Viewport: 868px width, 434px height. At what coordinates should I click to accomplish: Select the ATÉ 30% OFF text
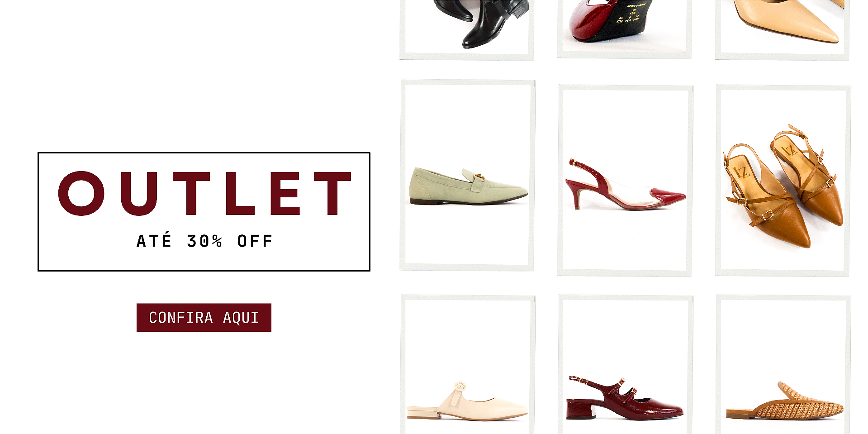(x=204, y=240)
